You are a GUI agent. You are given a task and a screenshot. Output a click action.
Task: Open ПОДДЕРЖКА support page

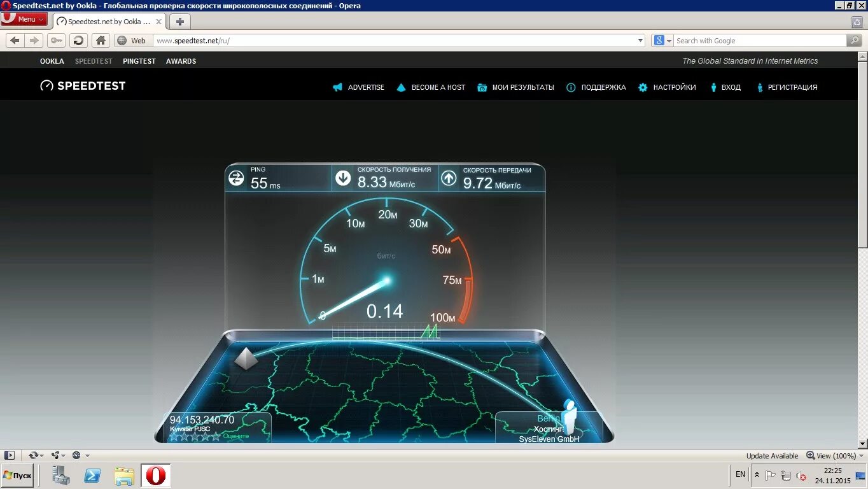pyautogui.click(x=603, y=87)
